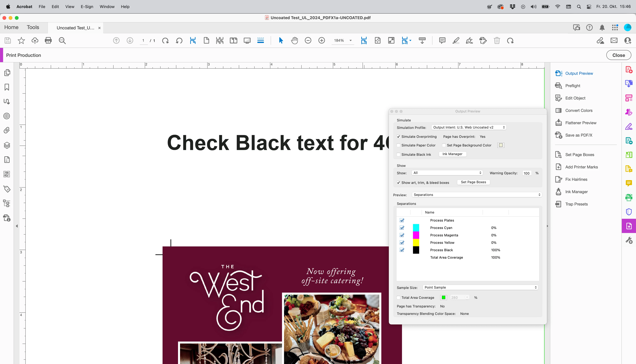Open the Simulation Profile dropdown
This screenshot has height=364, width=636.
coord(469,127)
